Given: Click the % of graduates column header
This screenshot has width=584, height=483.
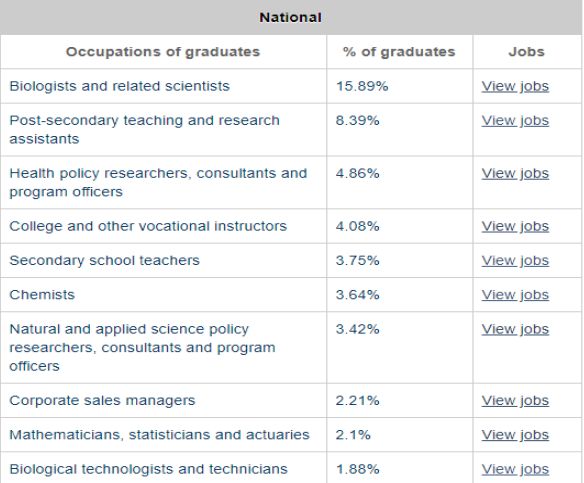Looking at the screenshot, I should click(399, 52).
